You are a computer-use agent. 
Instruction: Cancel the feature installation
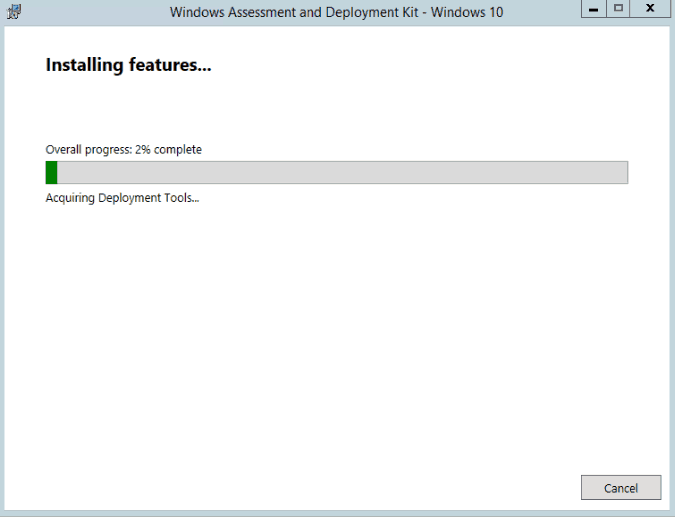coord(621,488)
